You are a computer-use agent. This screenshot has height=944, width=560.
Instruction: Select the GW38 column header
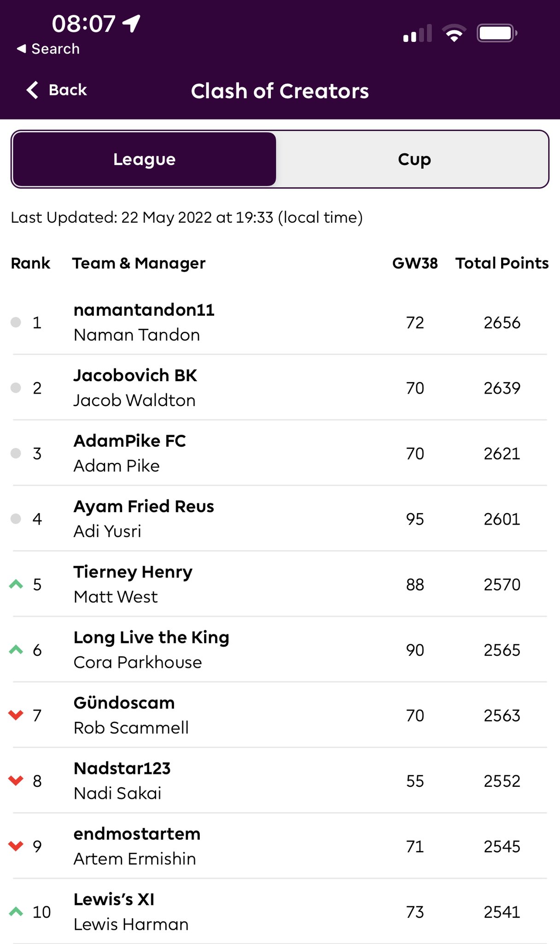(x=415, y=263)
